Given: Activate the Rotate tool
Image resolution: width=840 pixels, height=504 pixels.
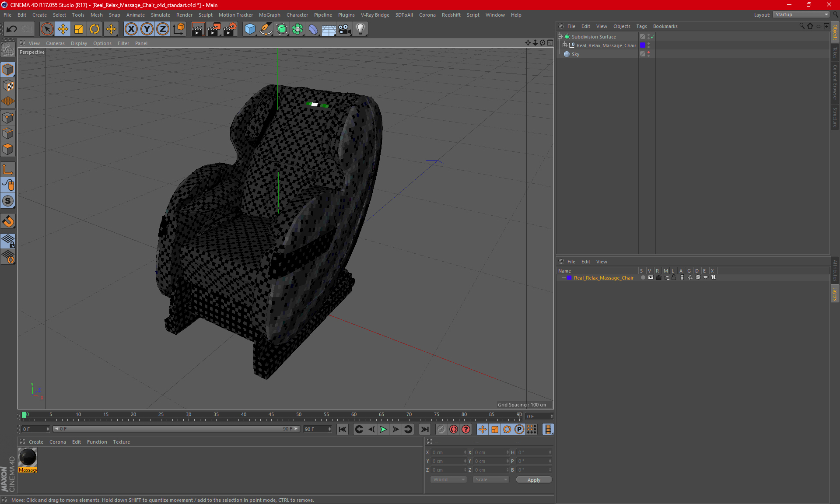Looking at the screenshot, I should [94, 29].
